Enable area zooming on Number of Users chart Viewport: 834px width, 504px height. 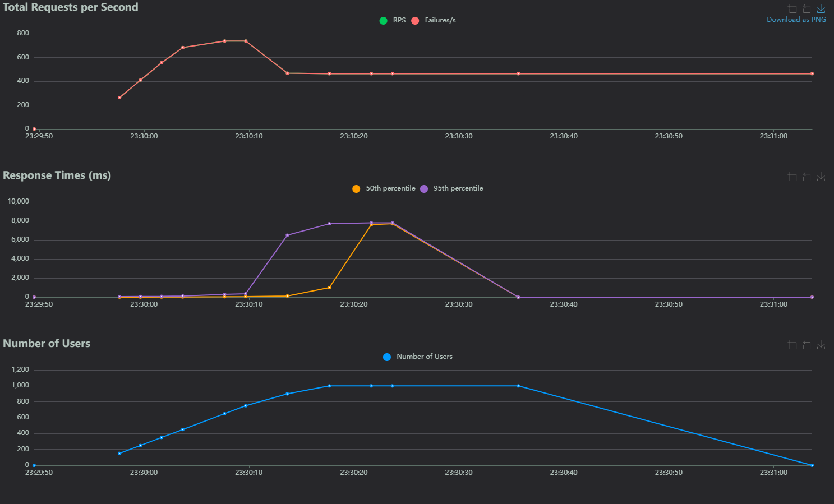pyautogui.click(x=792, y=345)
